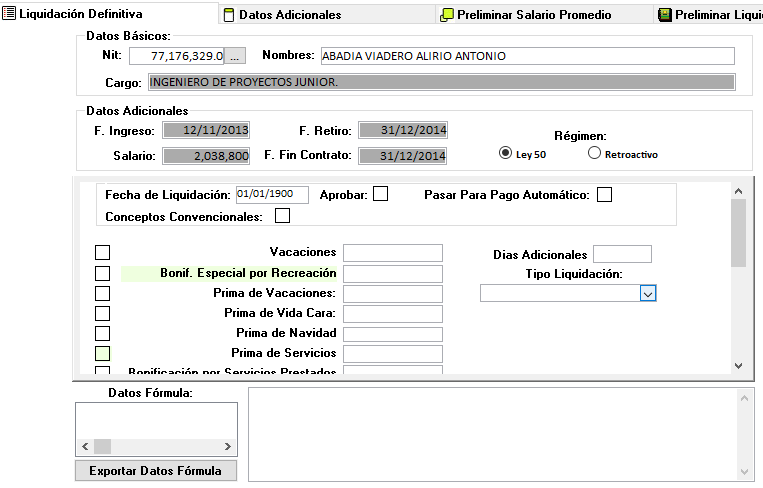Select the Ley 50 radio button
This screenshot has width=763, height=488.
coord(506,154)
